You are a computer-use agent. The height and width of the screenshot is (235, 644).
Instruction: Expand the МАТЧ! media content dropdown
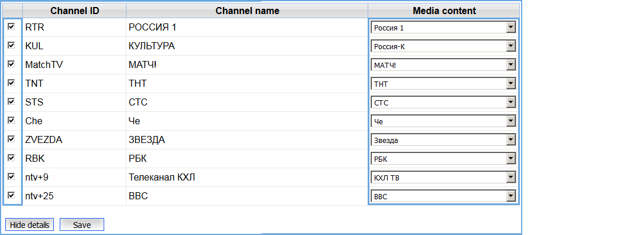[x=443, y=65]
